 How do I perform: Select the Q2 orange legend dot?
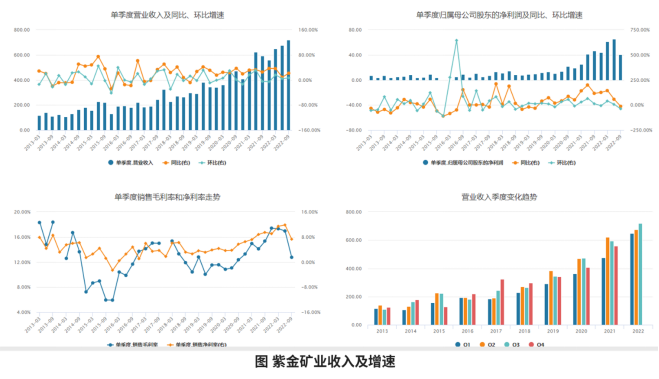[x=482, y=345]
